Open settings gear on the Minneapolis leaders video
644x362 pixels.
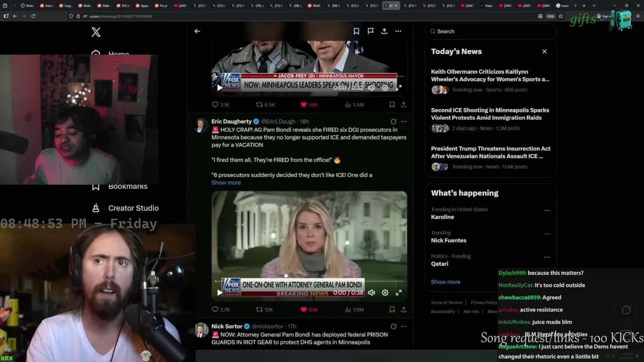(385, 87)
